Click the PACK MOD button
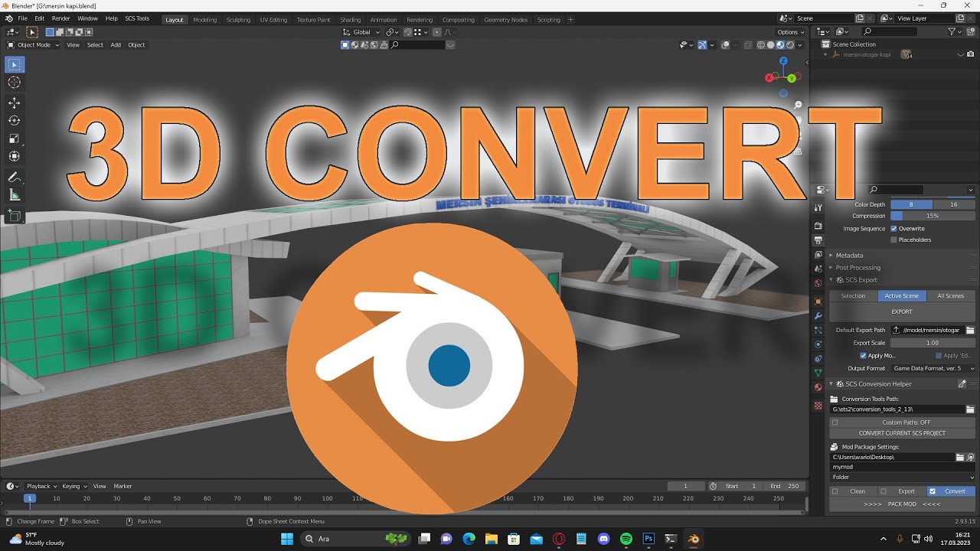Image resolution: width=980 pixels, height=551 pixels. point(902,504)
